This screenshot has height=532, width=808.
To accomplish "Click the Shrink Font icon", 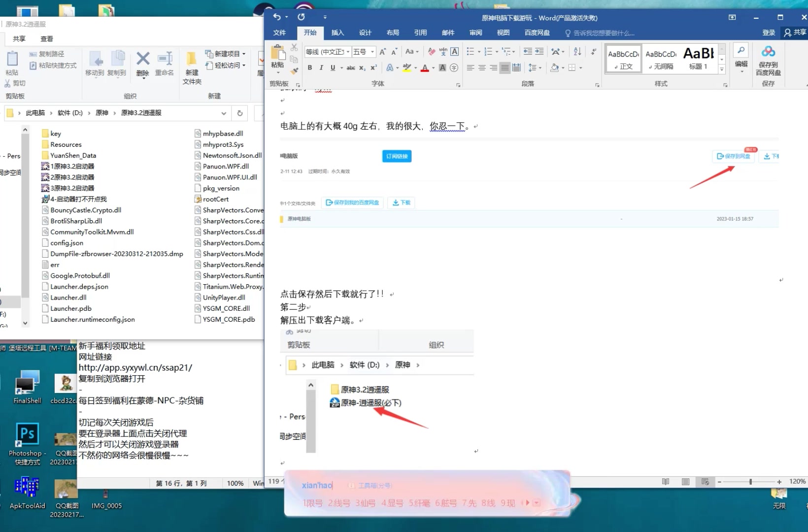I will [x=394, y=51].
